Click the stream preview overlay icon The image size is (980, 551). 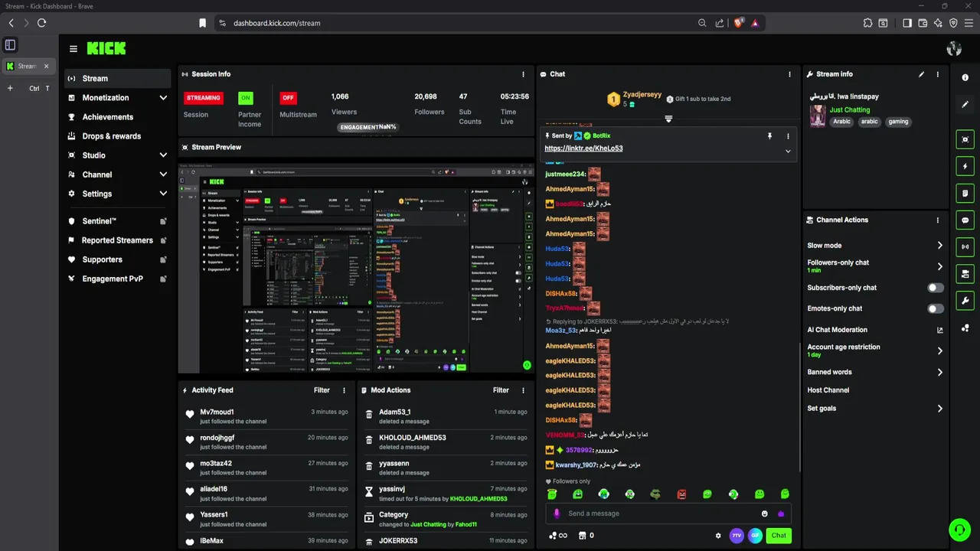[x=527, y=365]
